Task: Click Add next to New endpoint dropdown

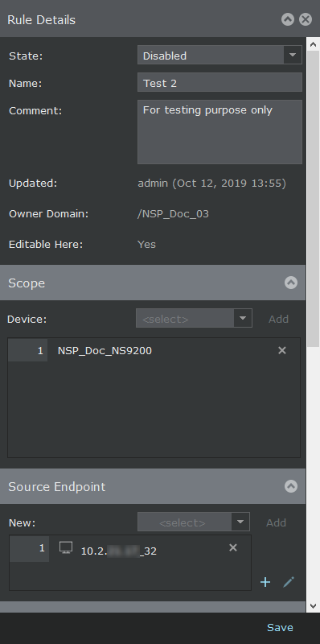Action: (x=276, y=522)
